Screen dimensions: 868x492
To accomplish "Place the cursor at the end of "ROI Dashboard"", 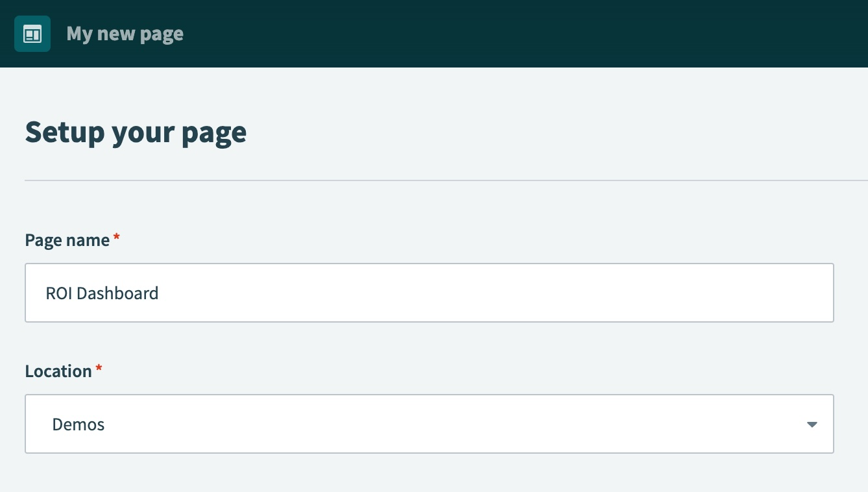I will click(x=160, y=293).
